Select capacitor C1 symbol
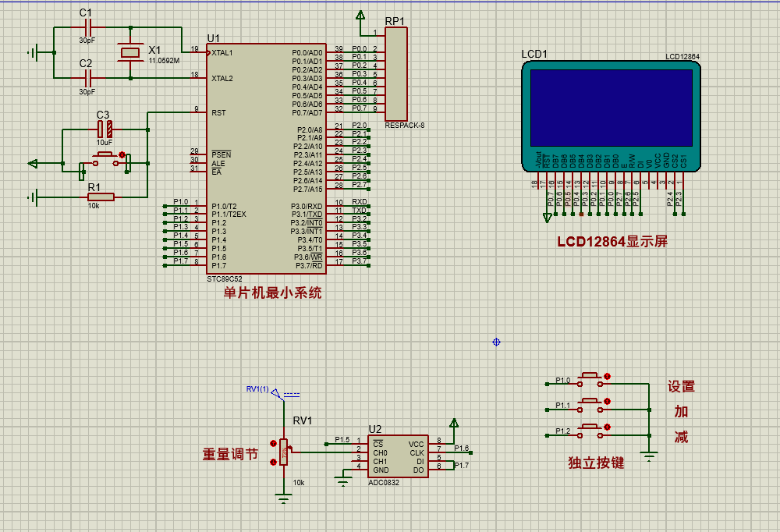780x532 pixels. click(x=88, y=27)
